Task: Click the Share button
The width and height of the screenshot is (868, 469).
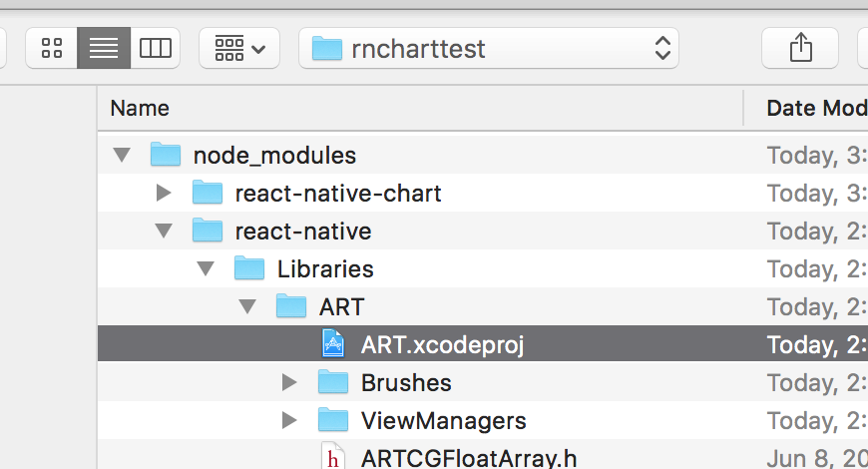Action: [800, 48]
